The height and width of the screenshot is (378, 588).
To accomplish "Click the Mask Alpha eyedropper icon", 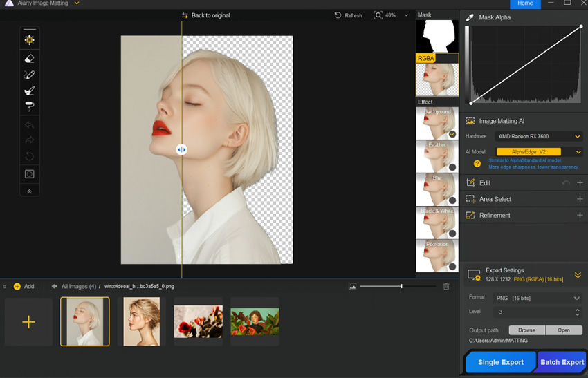I will point(470,17).
